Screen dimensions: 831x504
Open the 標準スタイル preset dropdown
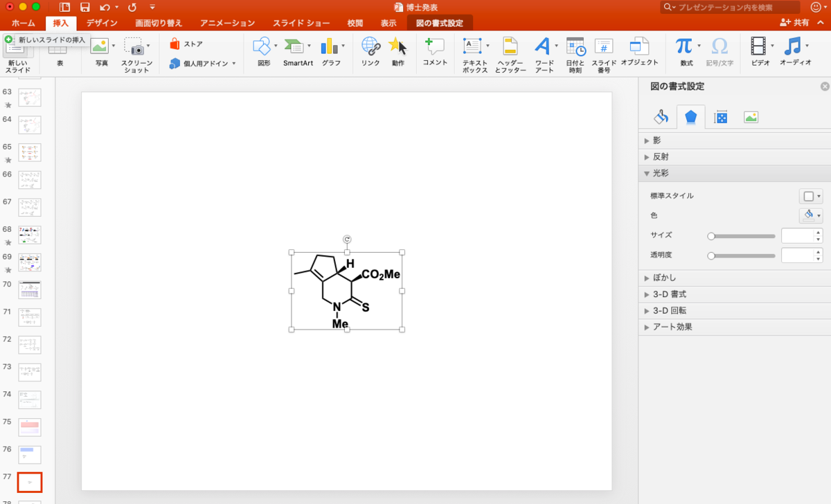(x=810, y=196)
